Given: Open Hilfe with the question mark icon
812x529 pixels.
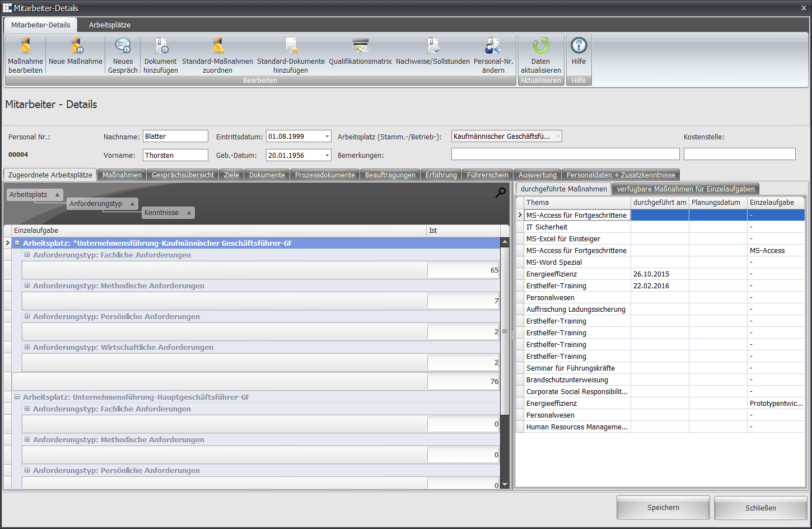Looking at the screenshot, I should point(578,46).
